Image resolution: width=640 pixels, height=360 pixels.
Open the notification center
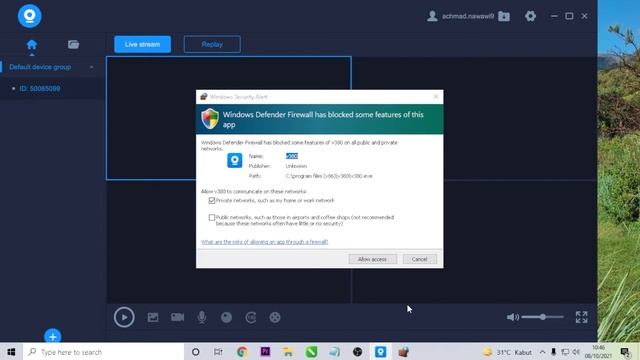[x=625, y=352]
